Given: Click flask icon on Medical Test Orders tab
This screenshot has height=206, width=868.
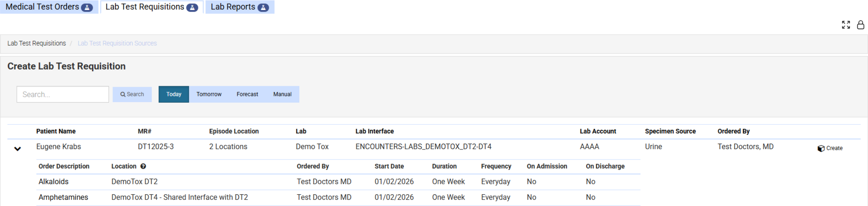Looking at the screenshot, I should (87, 8).
